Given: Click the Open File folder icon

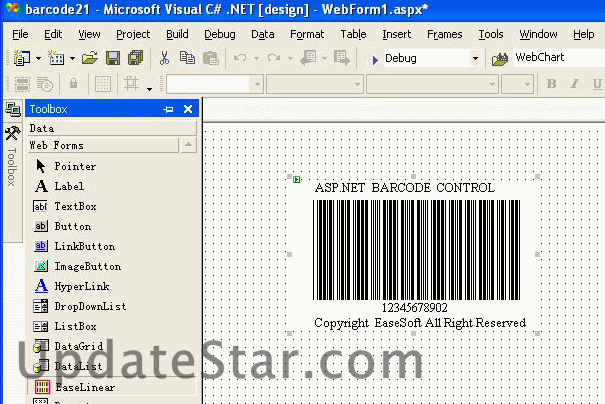Looking at the screenshot, I should tap(90, 58).
